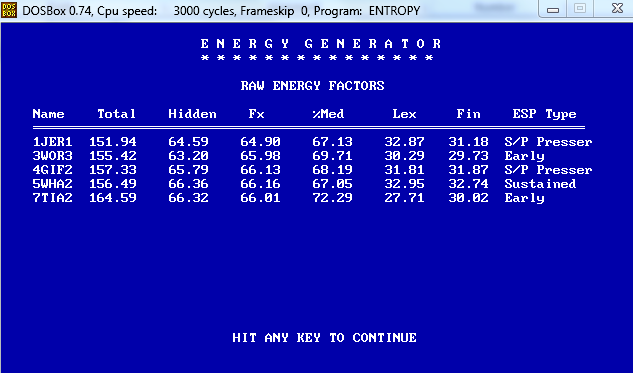The height and width of the screenshot is (373, 633).
Task: Click Fin value 32.74
Action: click(468, 184)
